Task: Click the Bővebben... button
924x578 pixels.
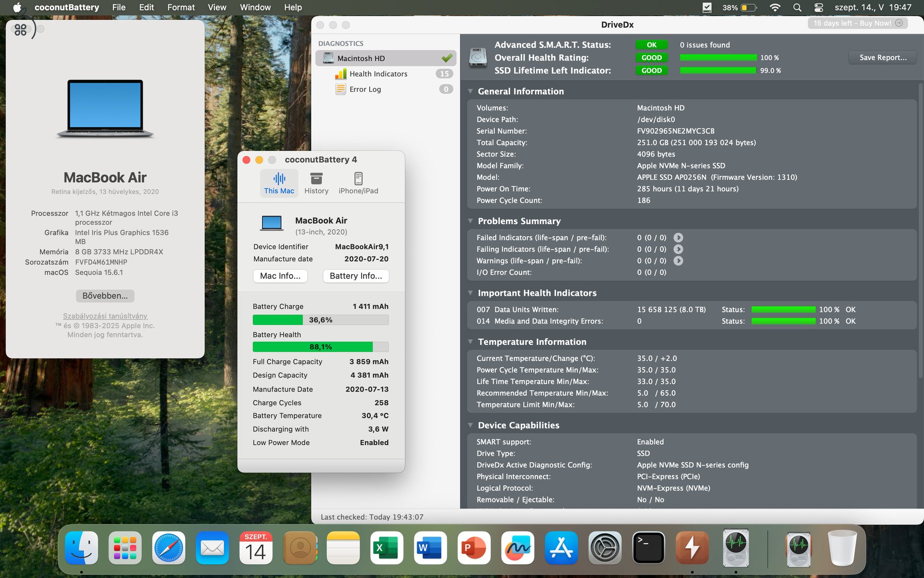Action: [x=105, y=296]
